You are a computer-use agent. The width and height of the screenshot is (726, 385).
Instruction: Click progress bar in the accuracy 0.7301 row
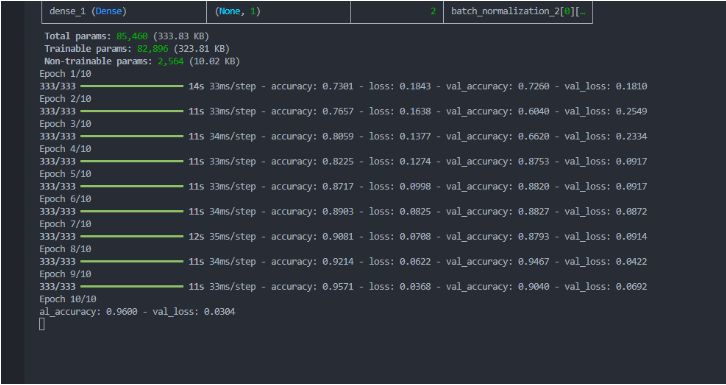pyautogui.click(x=132, y=86)
